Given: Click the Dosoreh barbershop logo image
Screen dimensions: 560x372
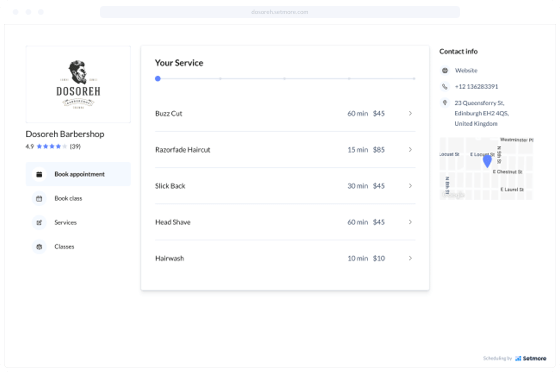Looking at the screenshot, I should tap(78, 84).
